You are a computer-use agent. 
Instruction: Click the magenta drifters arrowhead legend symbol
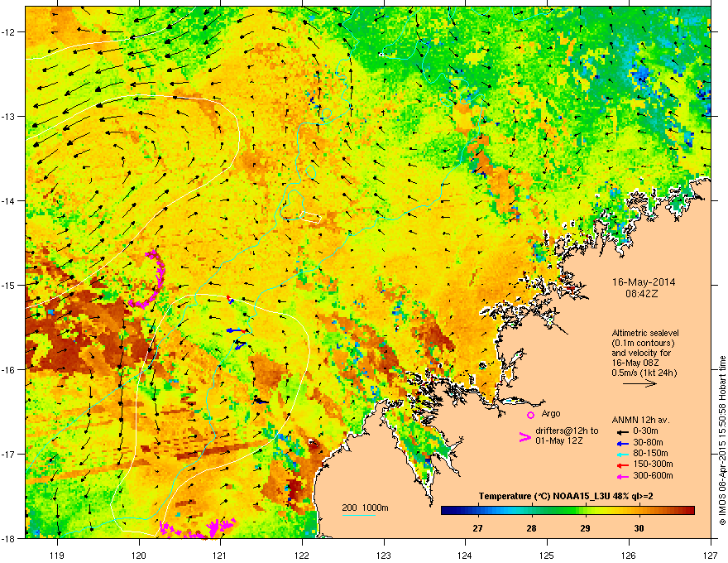[524, 437]
